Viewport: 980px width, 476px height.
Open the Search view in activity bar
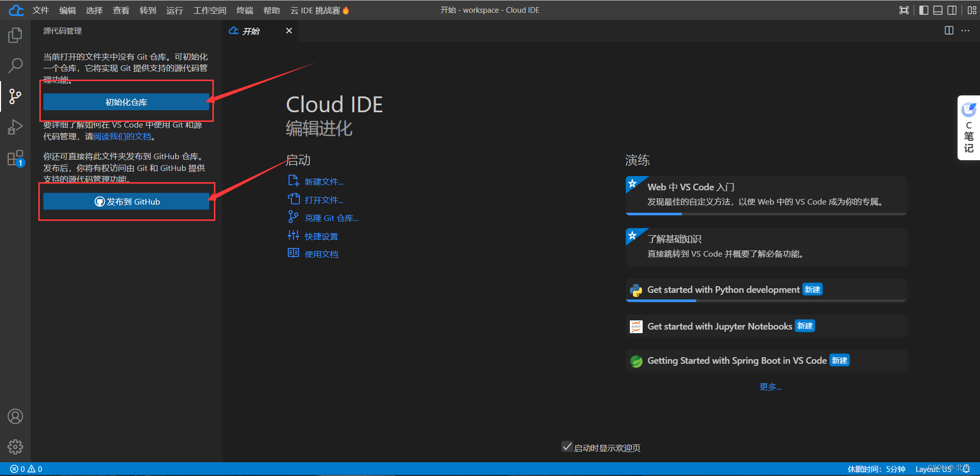click(15, 65)
